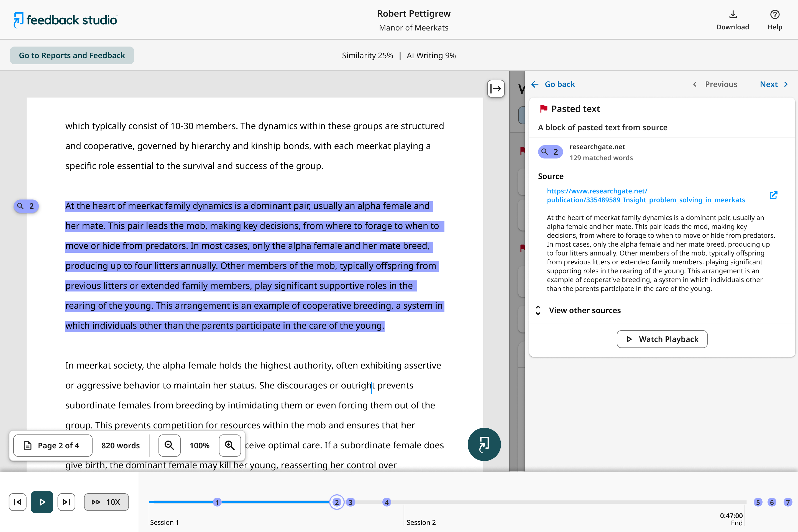The width and height of the screenshot is (798, 532).
Task: Collapse the side panel with arrow icon
Action: [496, 89]
